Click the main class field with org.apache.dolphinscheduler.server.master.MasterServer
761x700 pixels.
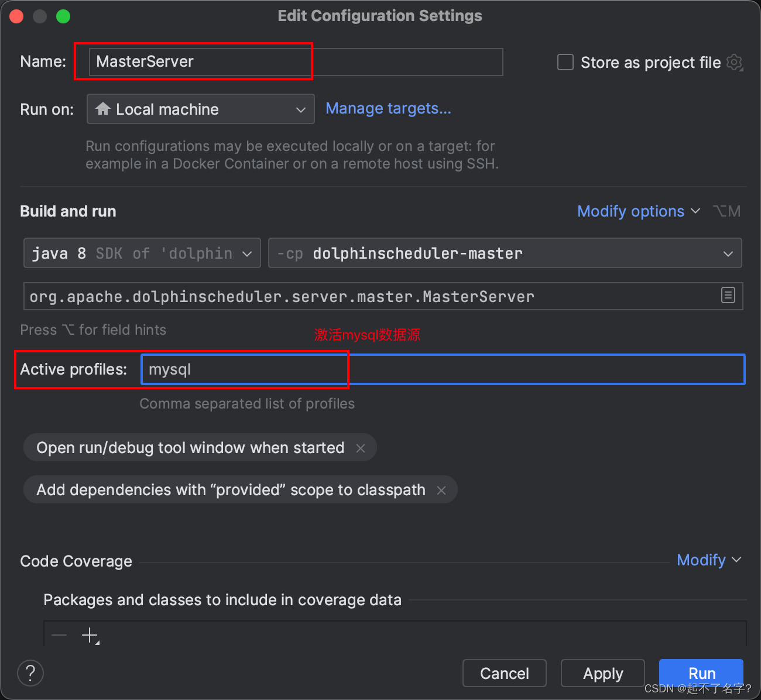(x=383, y=296)
